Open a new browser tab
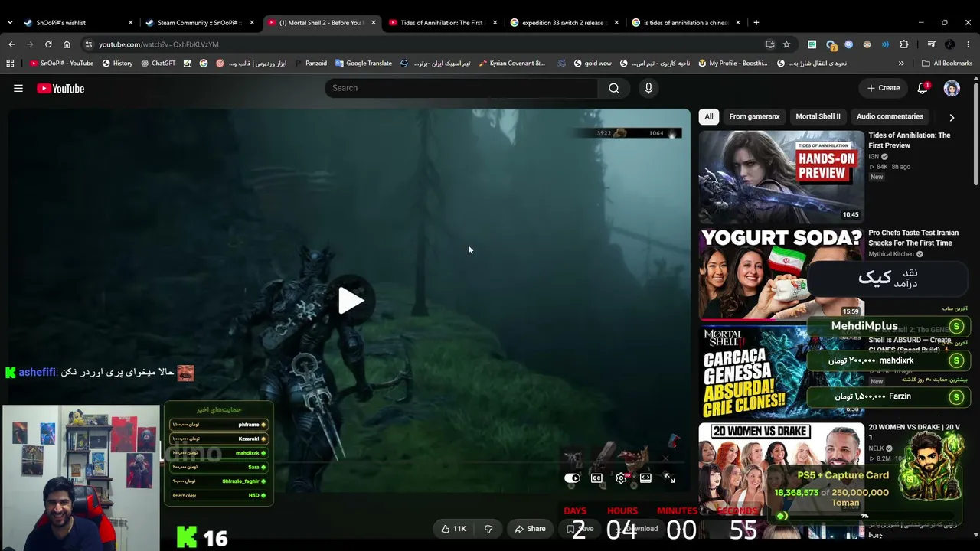 (x=756, y=23)
